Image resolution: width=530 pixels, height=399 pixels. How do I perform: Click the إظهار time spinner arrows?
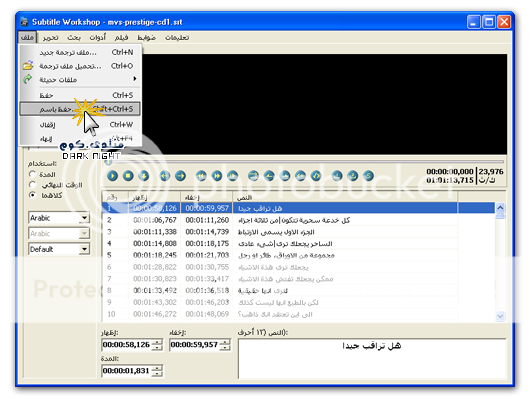[x=157, y=345]
